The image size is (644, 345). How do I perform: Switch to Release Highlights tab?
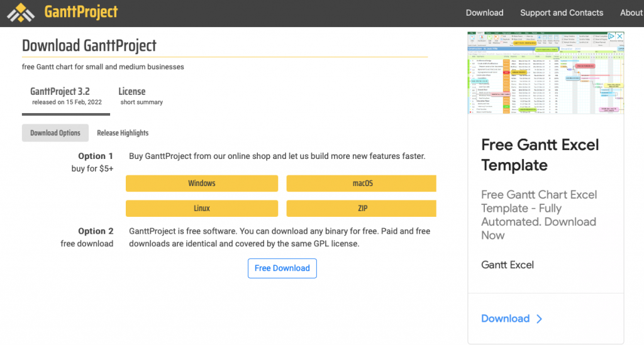pyautogui.click(x=123, y=133)
